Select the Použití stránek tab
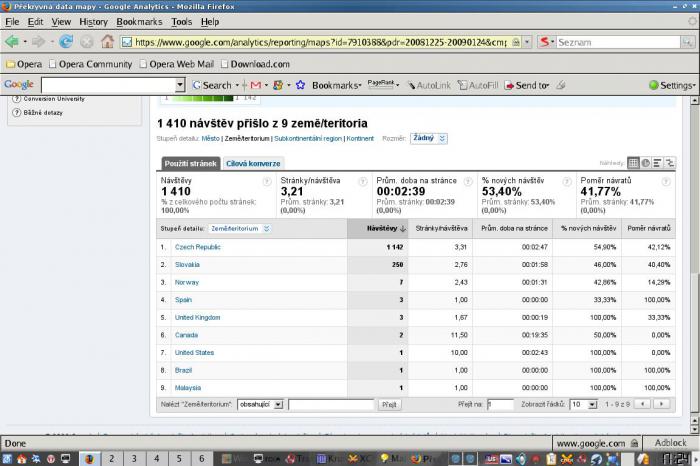 point(190,164)
